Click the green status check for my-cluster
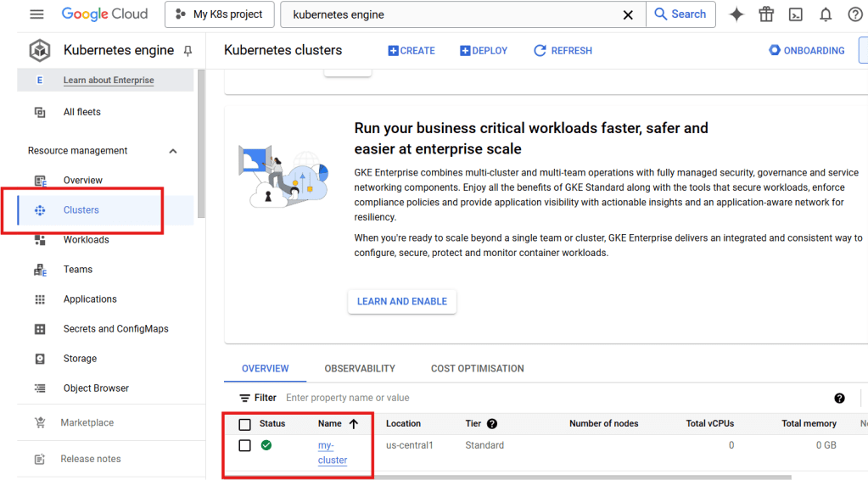 266,445
